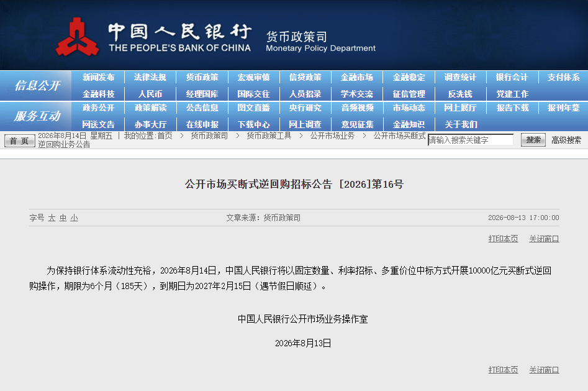Open the 报告下载 menu item

pyautogui.click(x=513, y=108)
